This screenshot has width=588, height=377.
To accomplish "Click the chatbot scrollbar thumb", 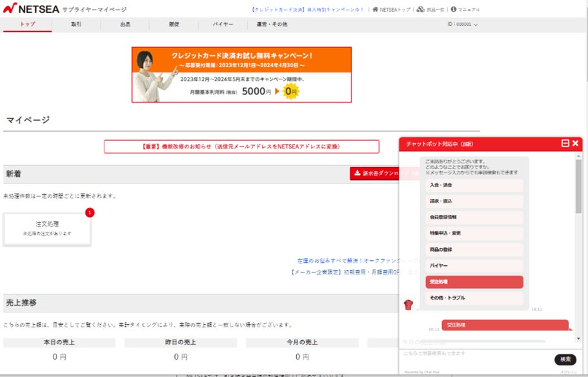I will tap(578, 186).
